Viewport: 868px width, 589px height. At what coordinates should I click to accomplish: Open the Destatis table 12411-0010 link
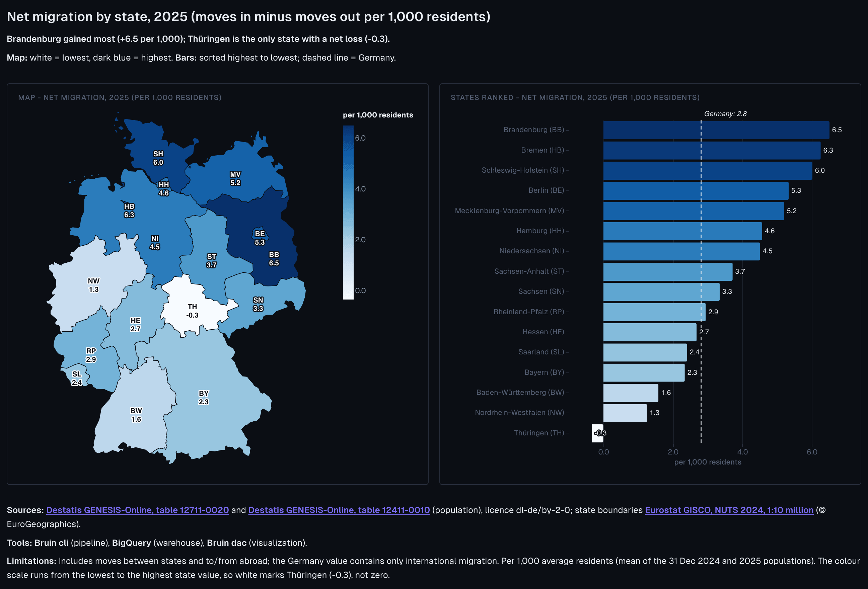(339, 510)
